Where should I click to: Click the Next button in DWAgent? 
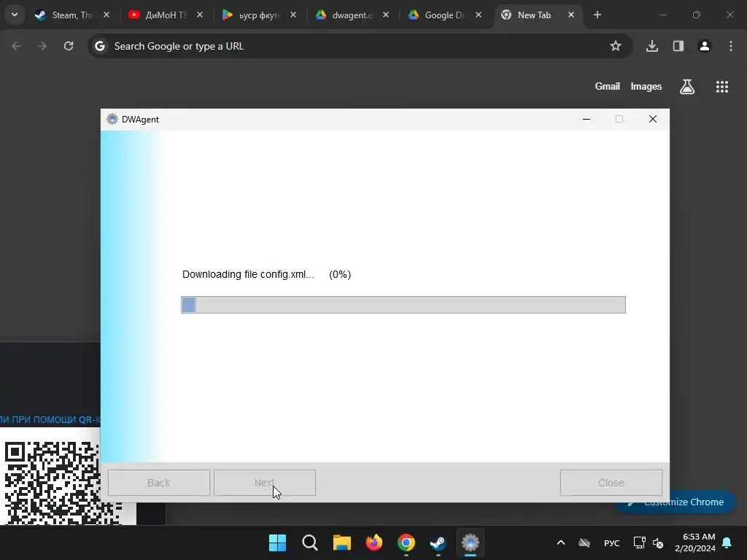click(x=264, y=483)
